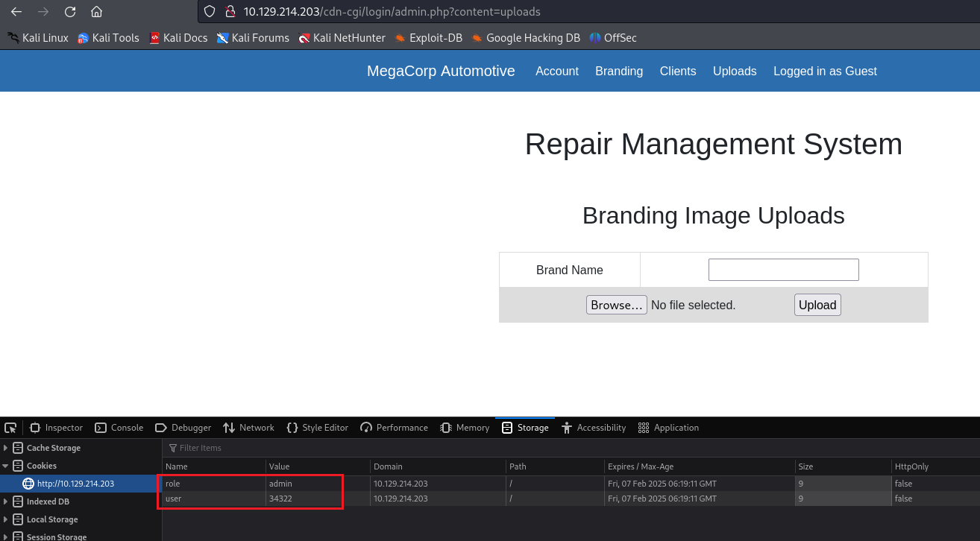
Task: Select the Cookies tree item
Action: click(x=41, y=466)
